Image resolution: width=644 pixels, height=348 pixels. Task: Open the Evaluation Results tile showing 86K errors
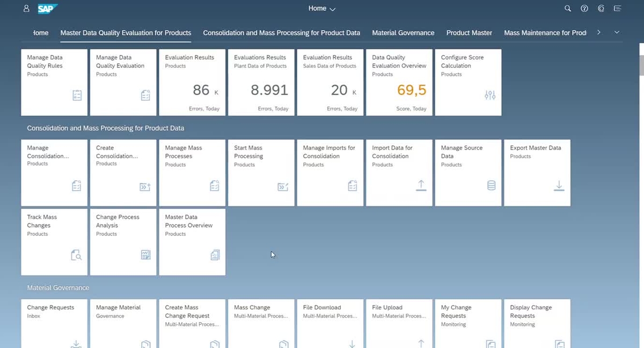pyautogui.click(x=192, y=82)
